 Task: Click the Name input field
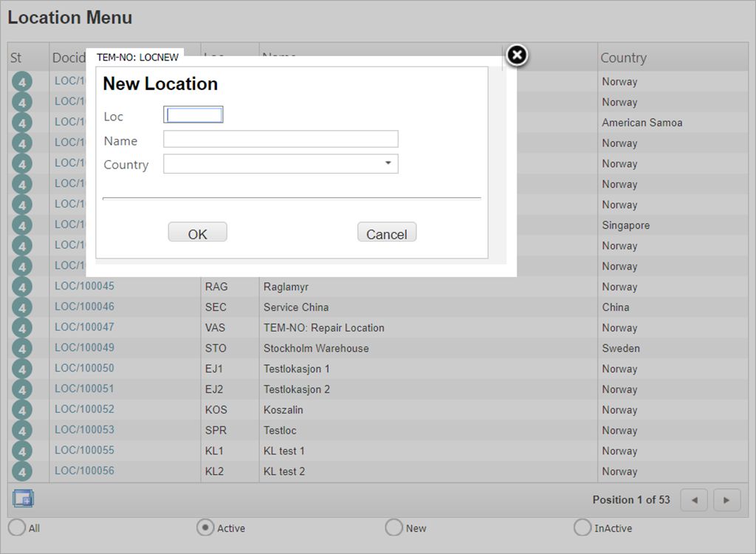281,139
